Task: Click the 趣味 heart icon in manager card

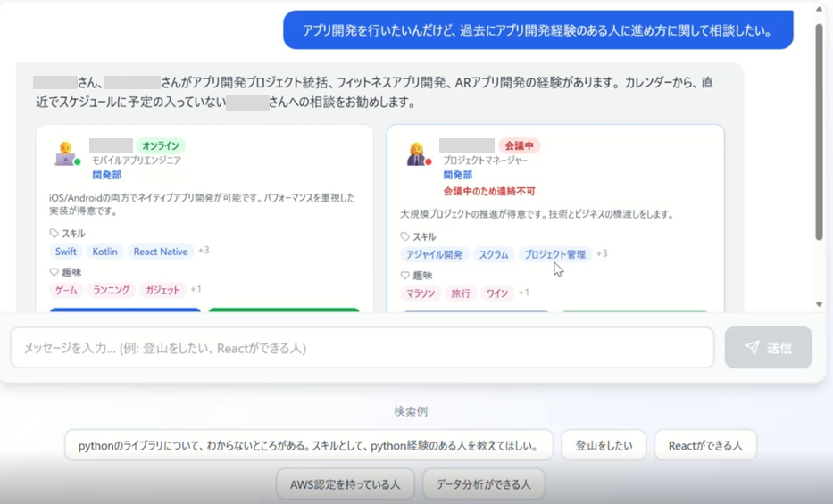Action: [x=405, y=276]
